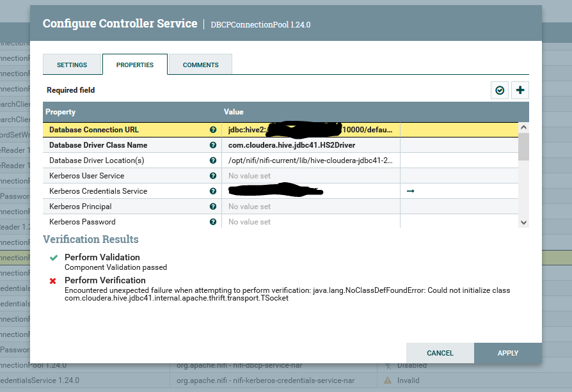This screenshot has height=392, width=572.
Task: Select the Kerberos Credentials Service property name
Action: click(98, 191)
